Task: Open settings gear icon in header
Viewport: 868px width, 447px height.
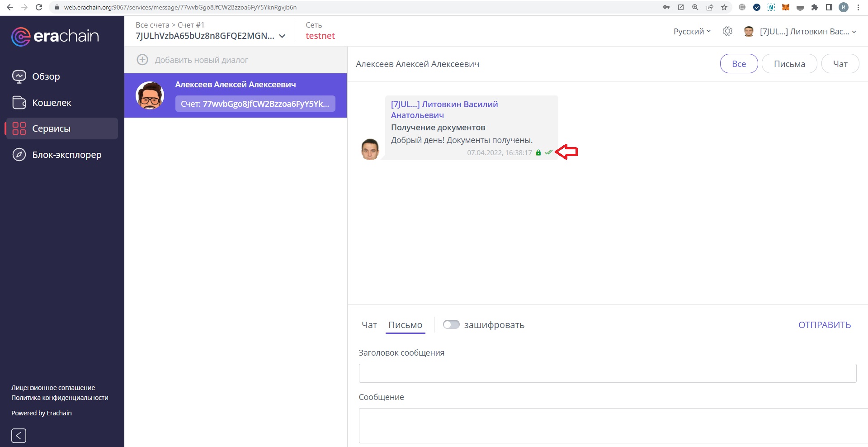Action: tap(727, 31)
